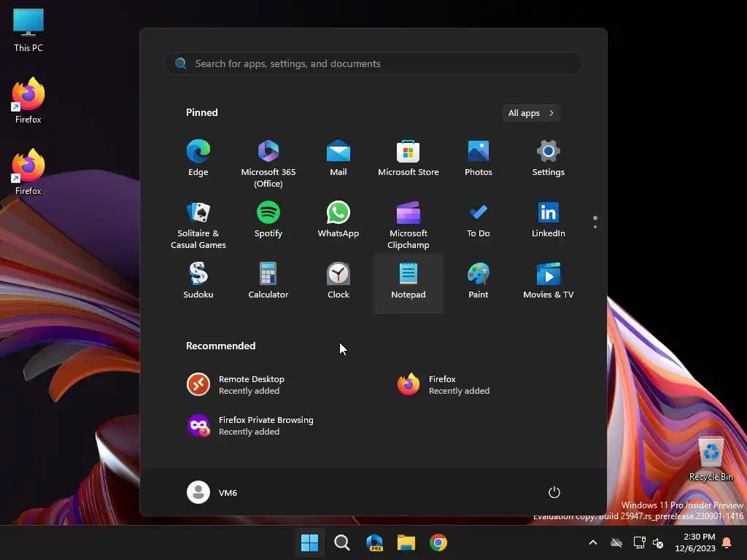Screen dimensions: 747x560
Task: Launch Google Chrome from the taskbar
Action: tap(438, 542)
